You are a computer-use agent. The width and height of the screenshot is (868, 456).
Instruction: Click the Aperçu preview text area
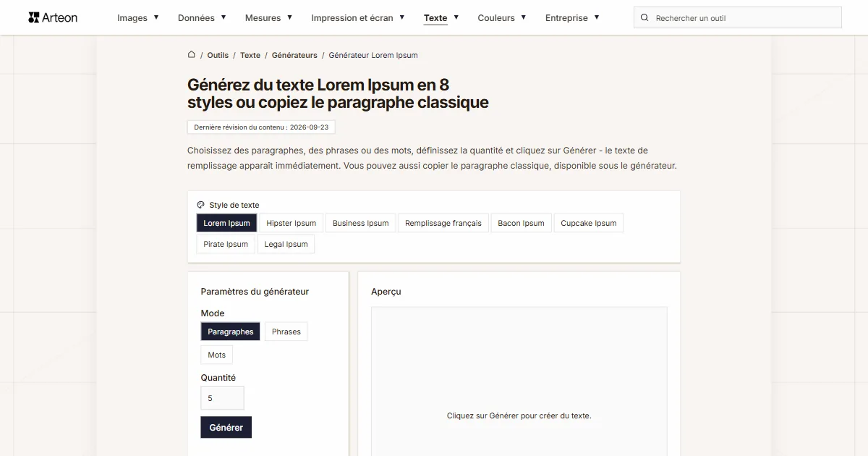519,381
